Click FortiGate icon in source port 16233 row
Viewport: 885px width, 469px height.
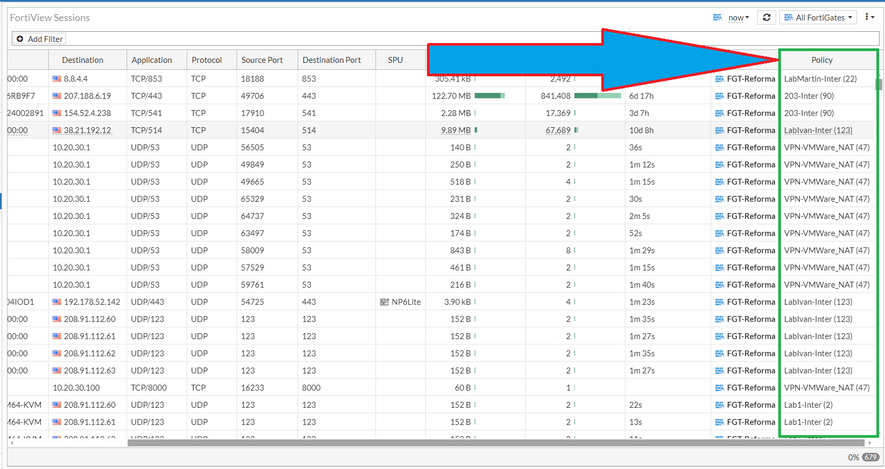(x=719, y=388)
